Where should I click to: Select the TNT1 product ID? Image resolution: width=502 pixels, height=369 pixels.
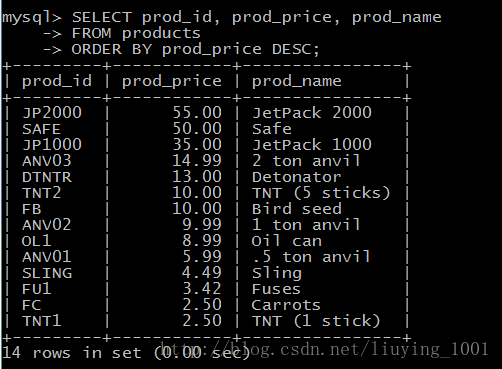tap(42, 321)
